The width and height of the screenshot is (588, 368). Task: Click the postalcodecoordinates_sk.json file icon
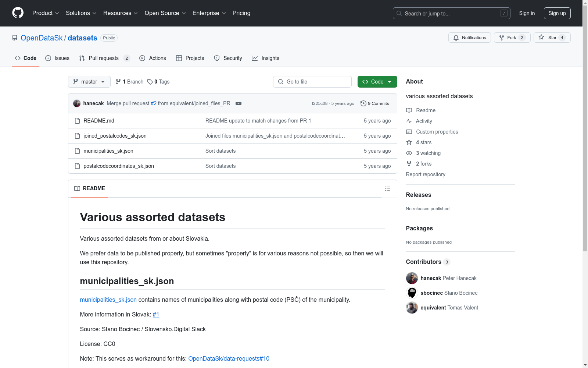coord(77,166)
